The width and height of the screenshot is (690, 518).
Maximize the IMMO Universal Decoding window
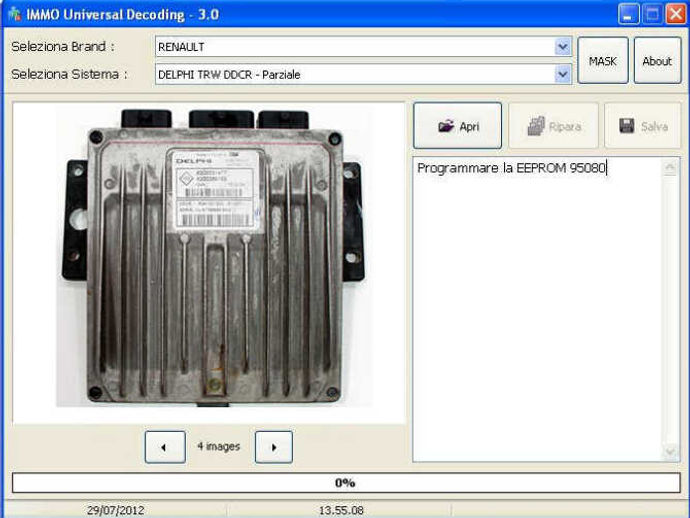point(652,15)
